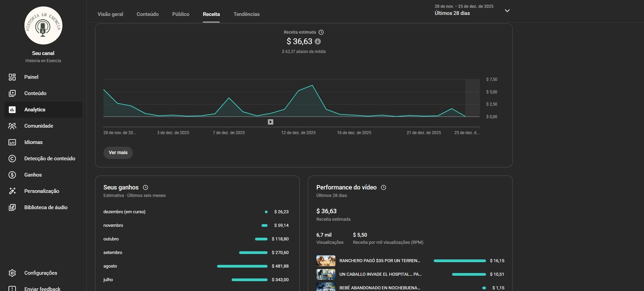Click clock icon next to Receita estimada

pyautogui.click(x=321, y=32)
